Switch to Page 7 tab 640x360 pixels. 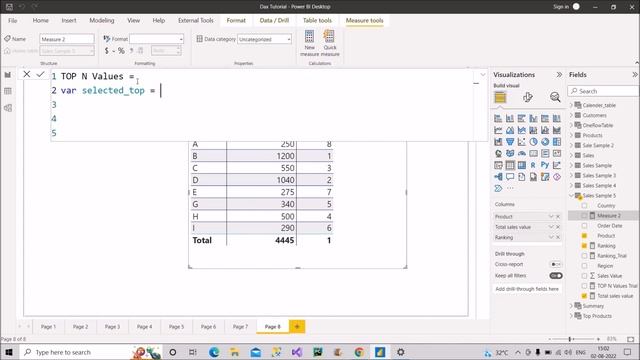[240, 327]
